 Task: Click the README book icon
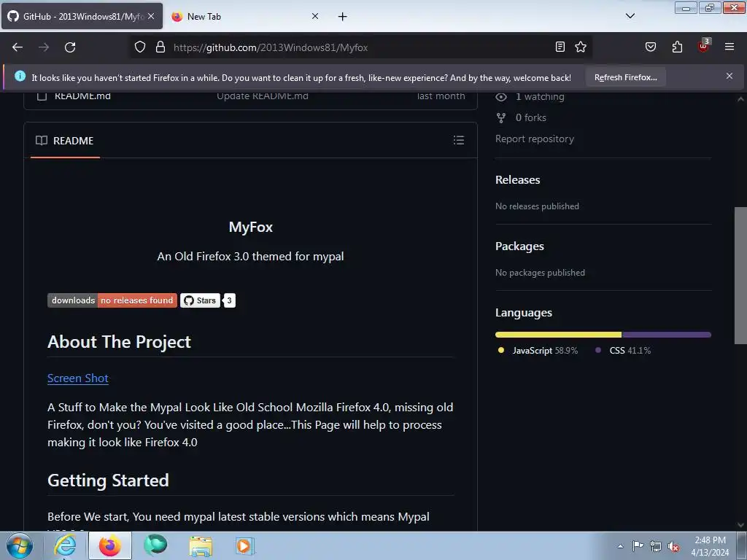pyautogui.click(x=42, y=141)
